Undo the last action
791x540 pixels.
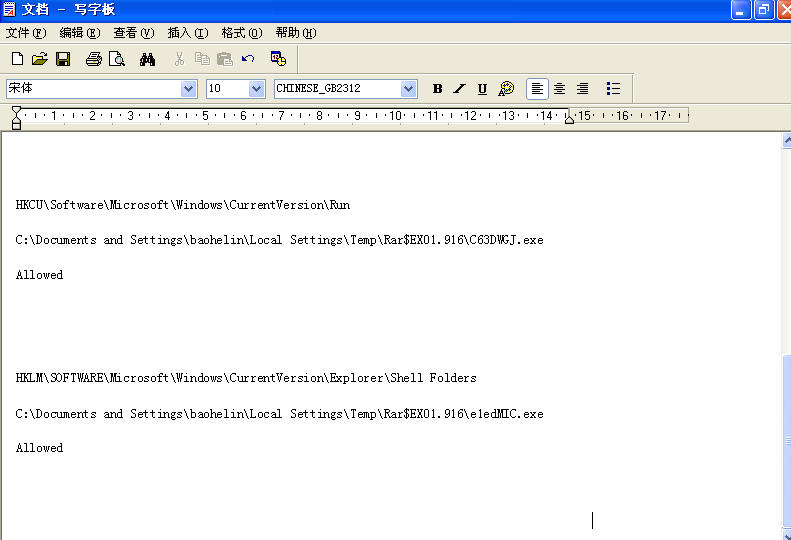coord(248,59)
